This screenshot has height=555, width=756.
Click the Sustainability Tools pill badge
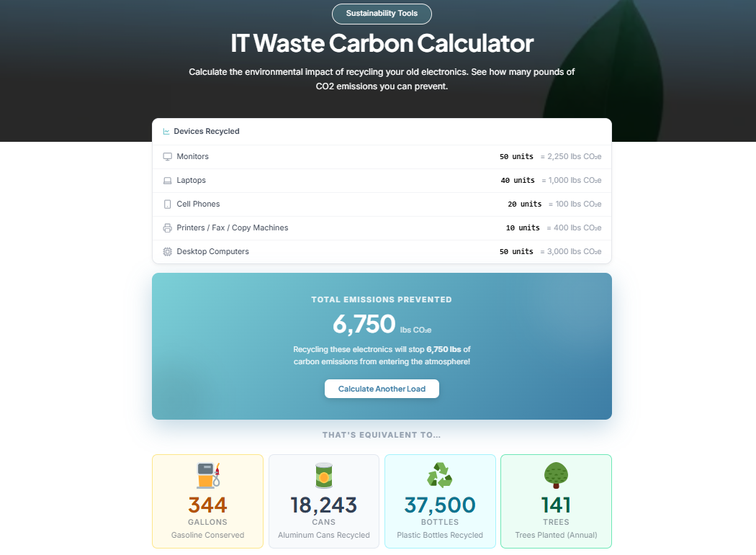pos(382,14)
